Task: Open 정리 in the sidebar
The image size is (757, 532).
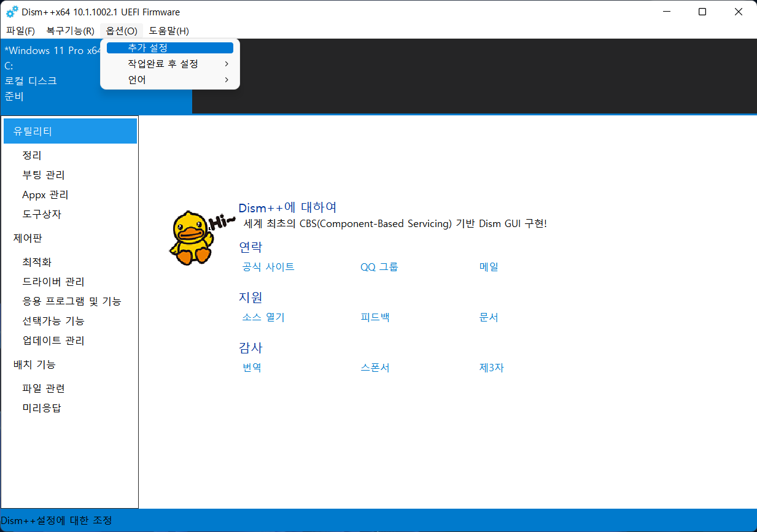Action: 32,156
